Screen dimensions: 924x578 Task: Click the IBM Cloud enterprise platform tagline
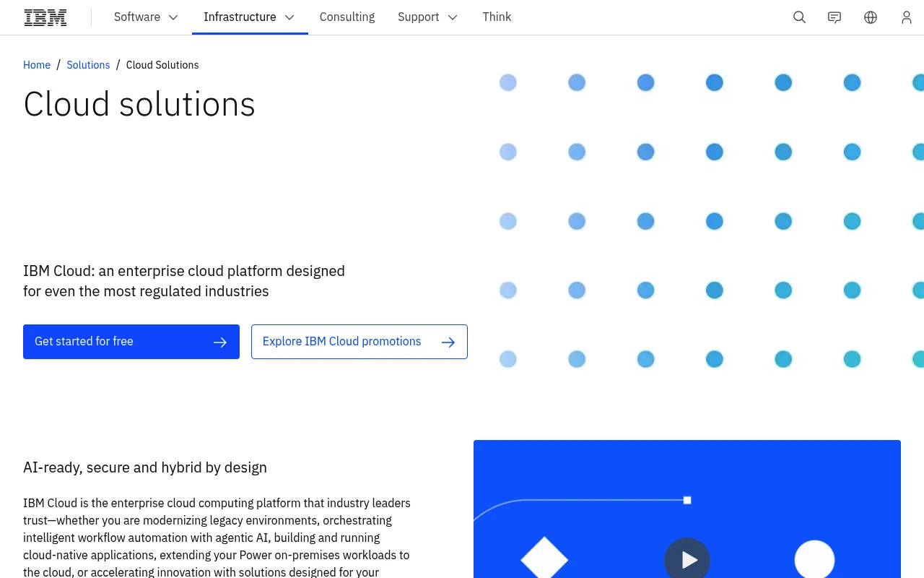tap(184, 281)
